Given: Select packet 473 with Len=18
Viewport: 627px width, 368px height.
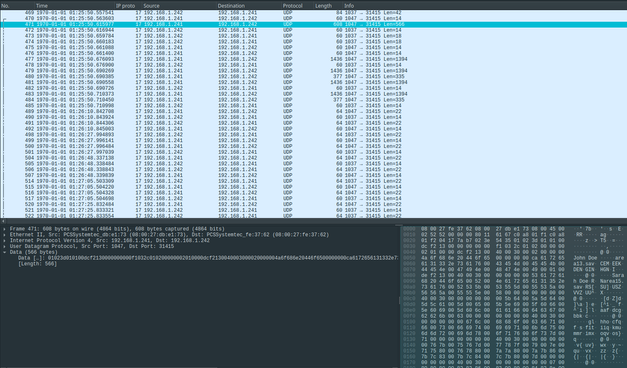Looking at the screenshot, I should click(314, 36).
